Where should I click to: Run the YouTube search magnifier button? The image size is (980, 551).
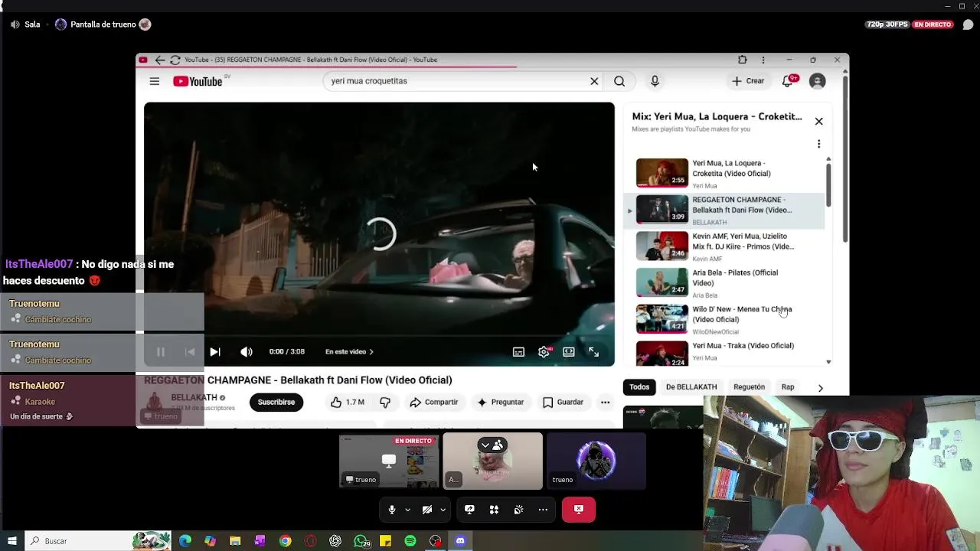click(x=619, y=81)
